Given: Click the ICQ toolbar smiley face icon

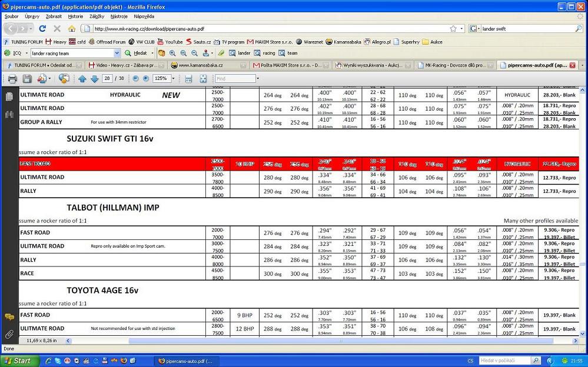Looking at the screenshot, I should pyautogui.click(x=162, y=54).
